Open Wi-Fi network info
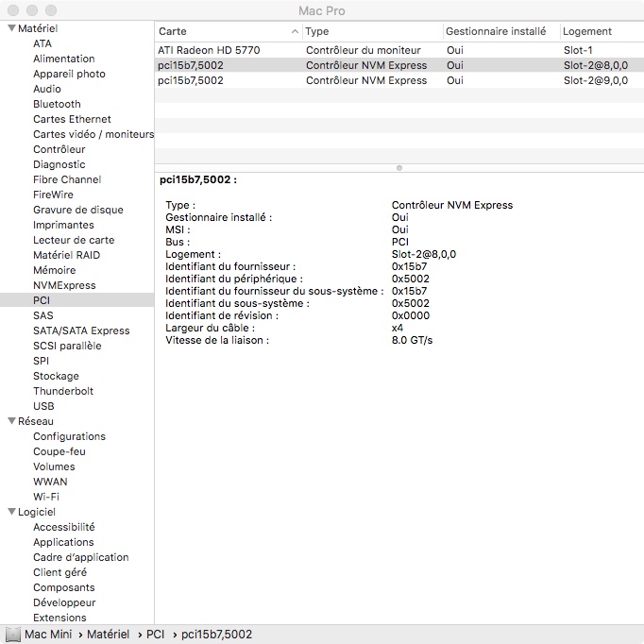The width and height of the screenshot is (644, 644). click(x=46, y=497)
